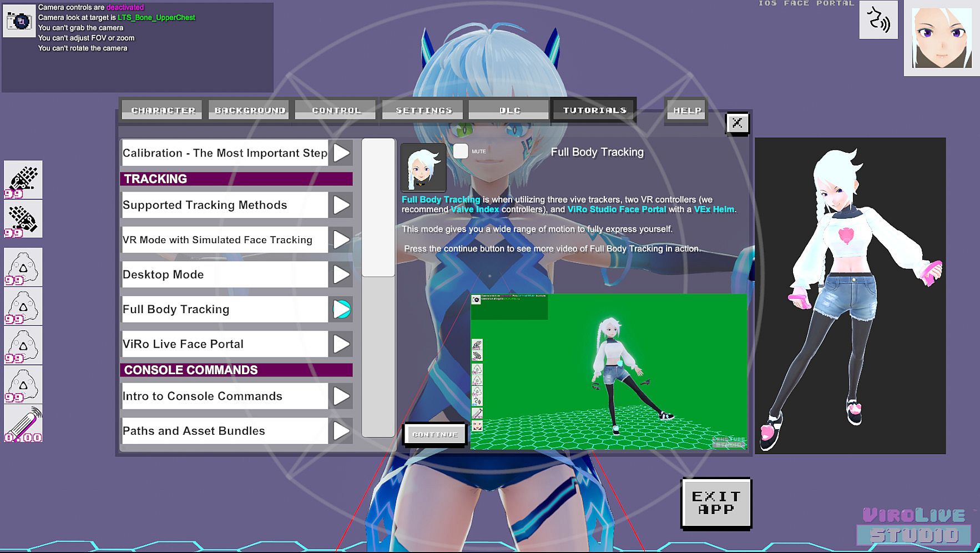
Task: Open the HELP tab
Action: [x=687, y=110]
